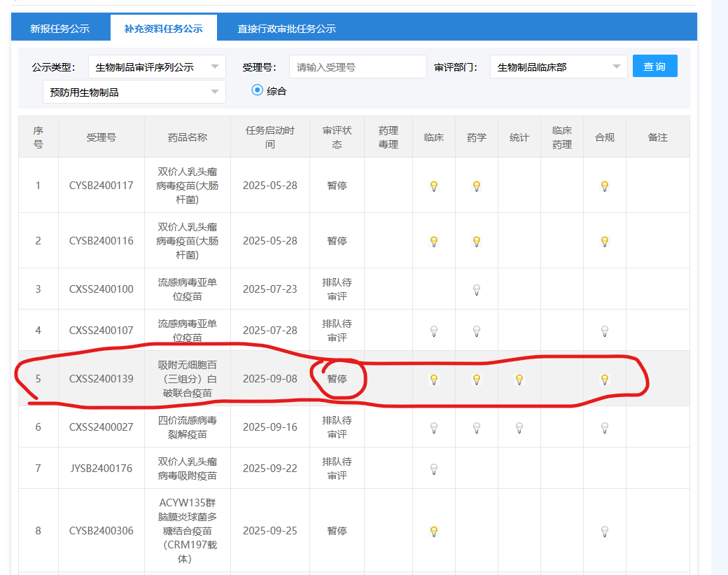Click acceptance number CXSS2400100

(x=101, y=289)
